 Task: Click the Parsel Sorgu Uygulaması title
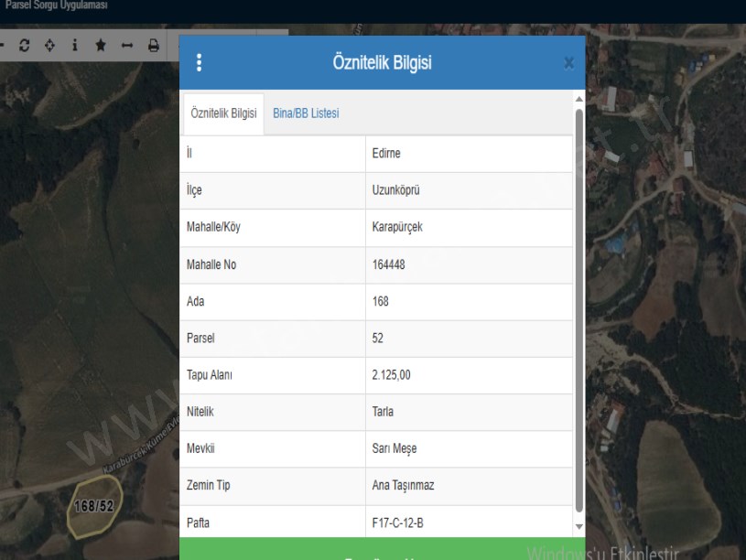(x=55, y=6)
